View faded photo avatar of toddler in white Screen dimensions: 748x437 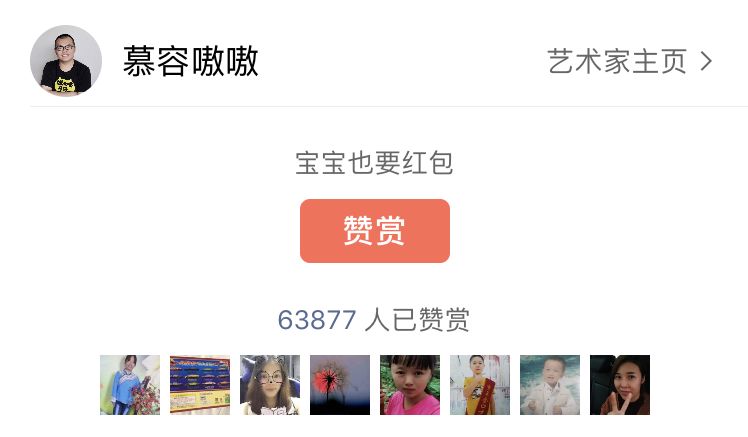pos(550,385)
